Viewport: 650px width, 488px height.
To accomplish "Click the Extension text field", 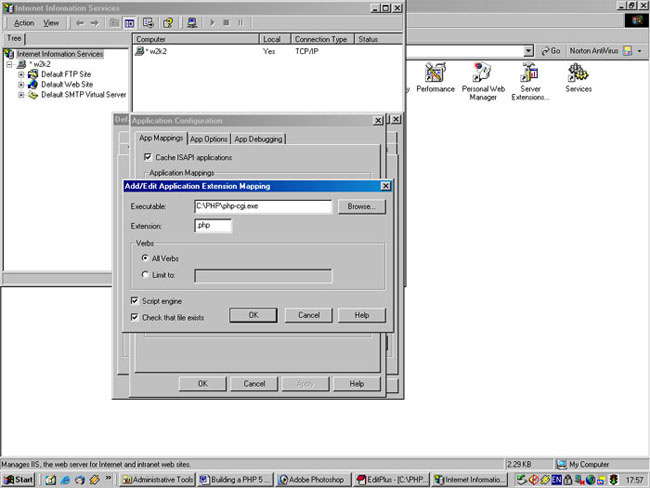I will (x=213, y=226).
